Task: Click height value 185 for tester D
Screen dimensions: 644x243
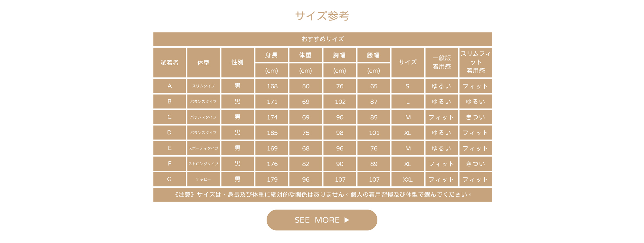Action: point(272,133)
